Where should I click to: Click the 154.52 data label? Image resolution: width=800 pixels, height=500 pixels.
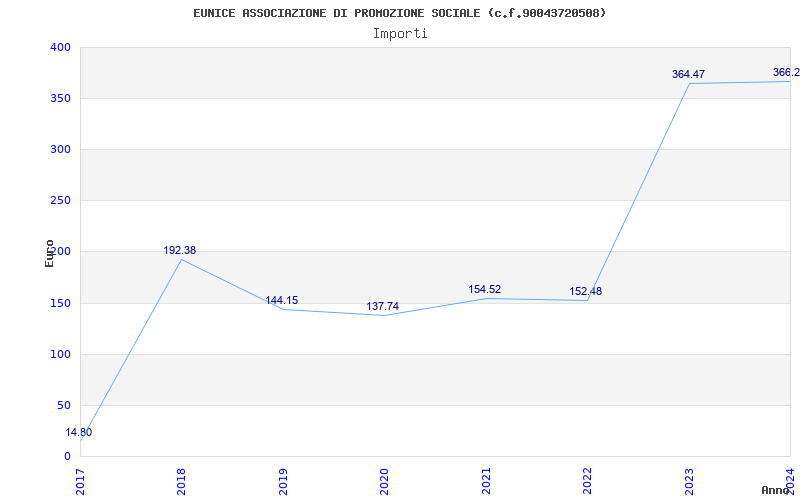pyautogui.click(x=485, y=290)
